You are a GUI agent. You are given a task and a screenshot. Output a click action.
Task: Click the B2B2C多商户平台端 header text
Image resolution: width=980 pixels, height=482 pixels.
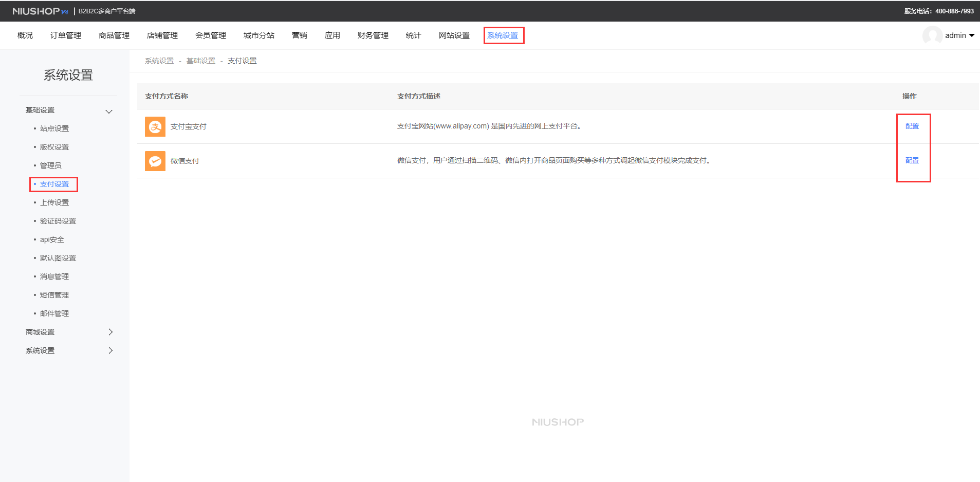click(x=107, y=11)
